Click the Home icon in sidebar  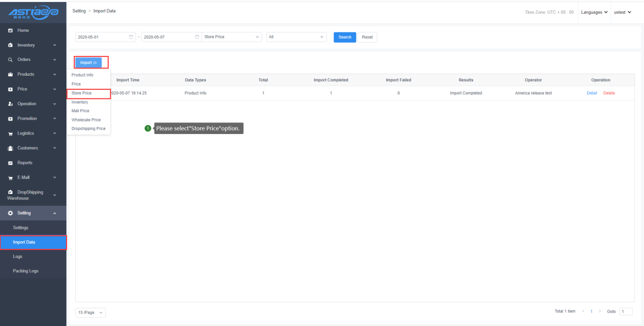click(10, 30)
